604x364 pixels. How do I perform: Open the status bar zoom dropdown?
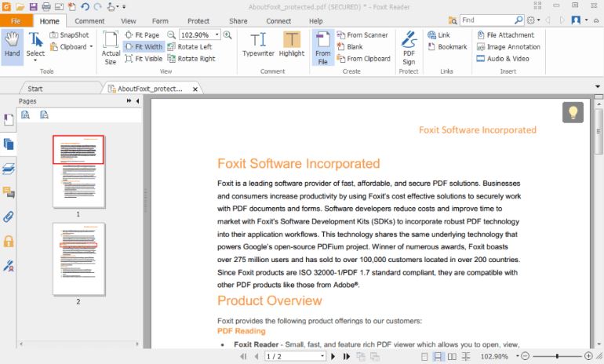coord(518,356)
